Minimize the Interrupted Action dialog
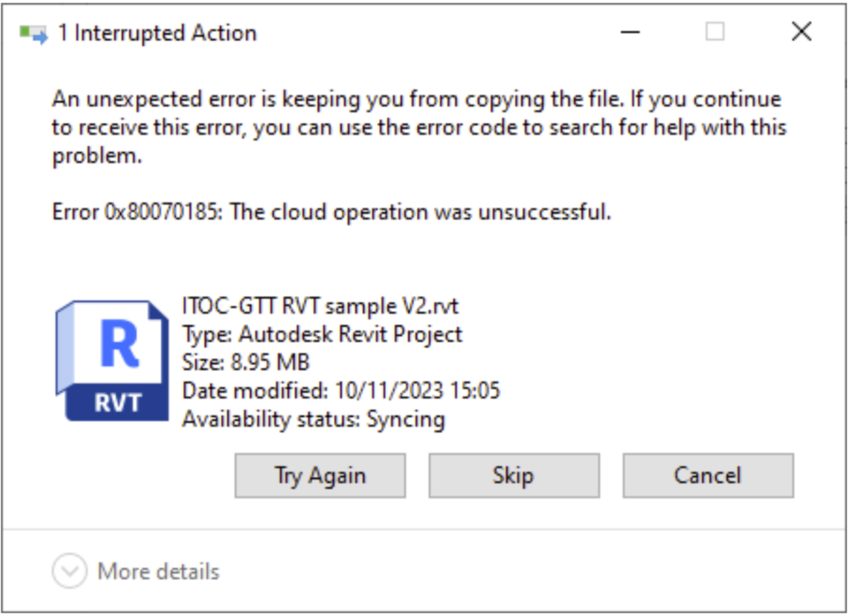 [630, 32]
